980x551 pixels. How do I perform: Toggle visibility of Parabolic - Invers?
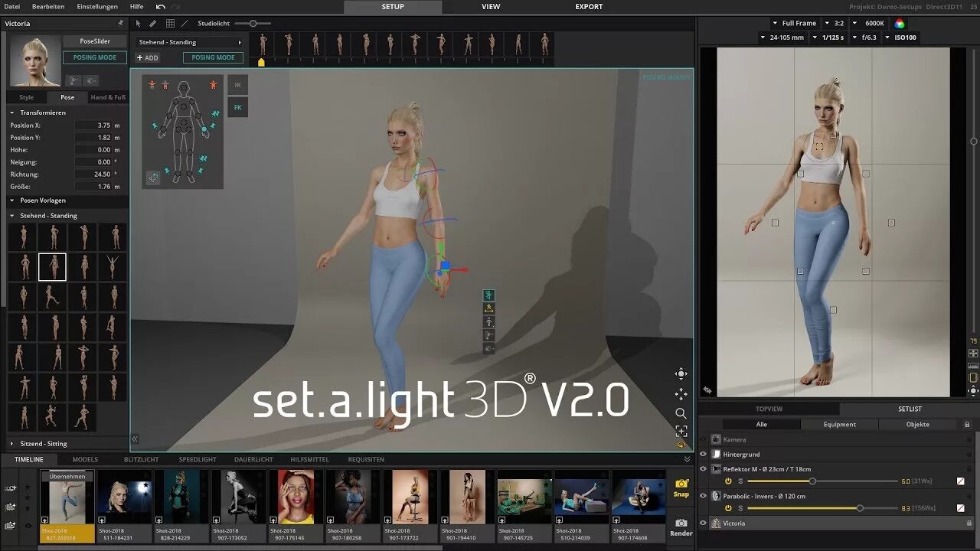pyautogui.click(x=704, y=496)
